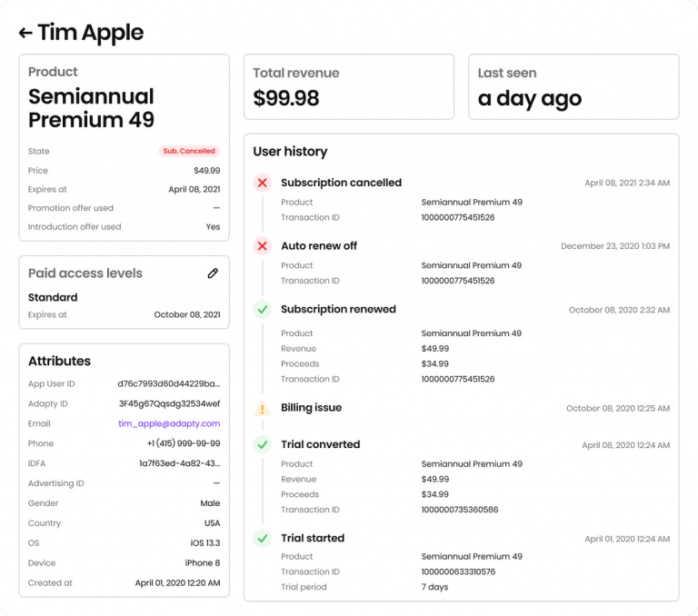Click the red X on Auto renew off
Viewport: 698px width, 616px height.
click(263, 246)
